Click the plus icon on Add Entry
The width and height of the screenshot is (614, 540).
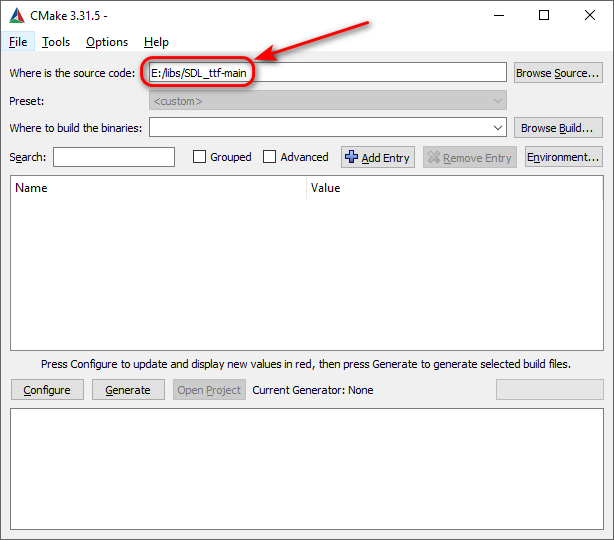click(x=351, y=157)
